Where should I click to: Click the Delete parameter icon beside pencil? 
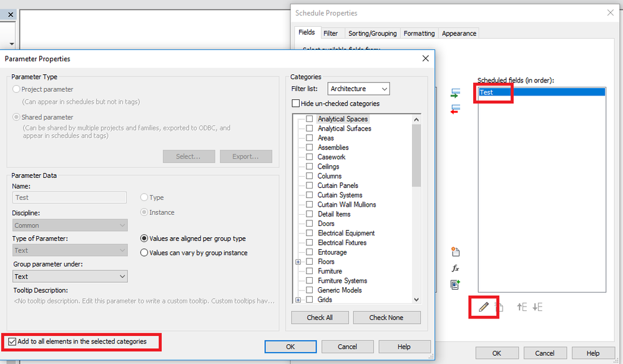(x=499, y=307)
